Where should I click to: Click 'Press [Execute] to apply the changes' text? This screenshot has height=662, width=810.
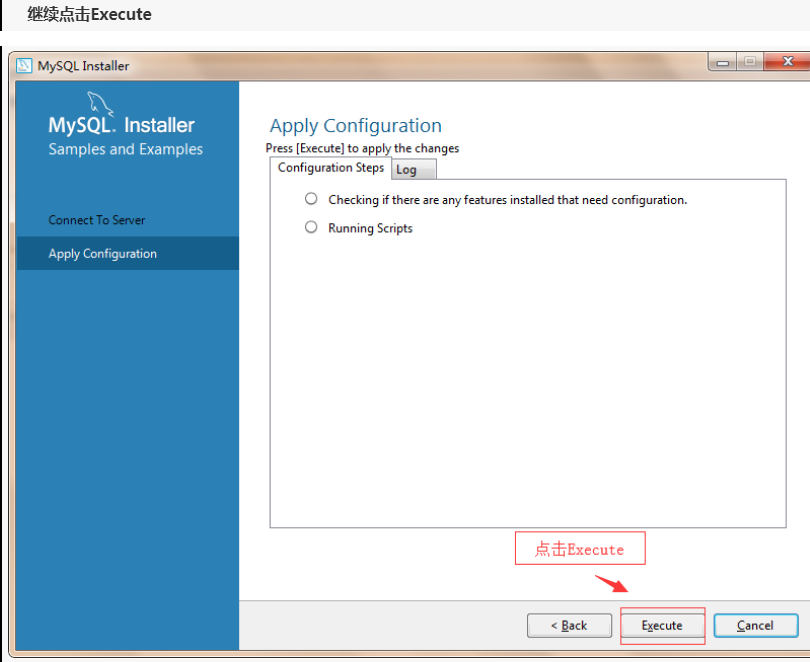pos(362,148)
